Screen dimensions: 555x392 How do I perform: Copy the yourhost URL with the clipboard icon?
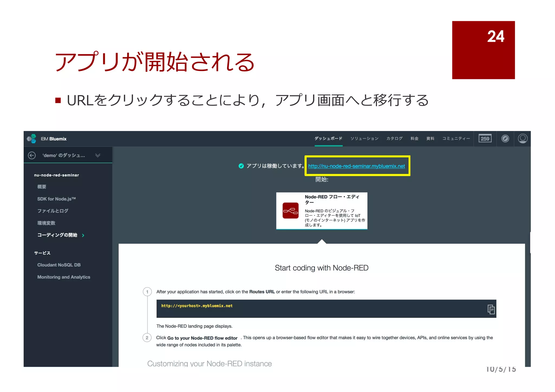[491, 309]
